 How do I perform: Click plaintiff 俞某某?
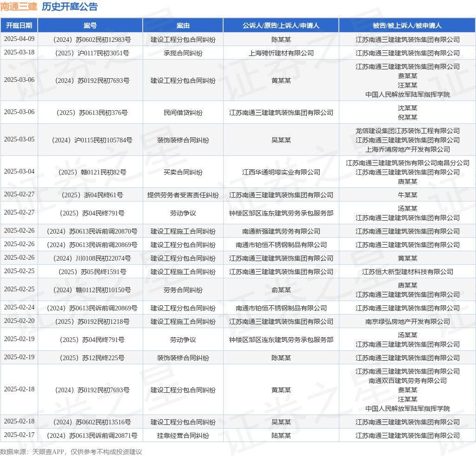click(x=281, y=290)
